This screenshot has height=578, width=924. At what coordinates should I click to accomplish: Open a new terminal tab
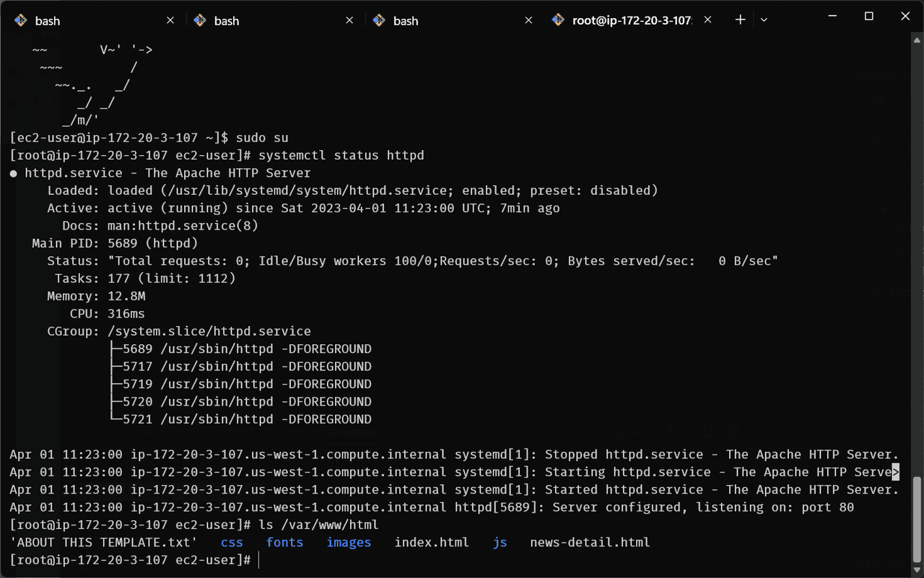click(x=740, y=20)
